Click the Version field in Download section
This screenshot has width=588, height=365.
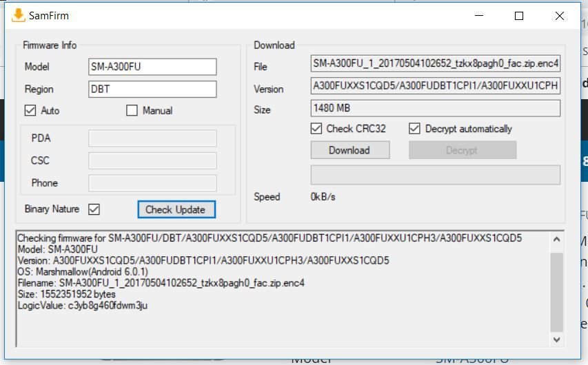tap(436, 86)
